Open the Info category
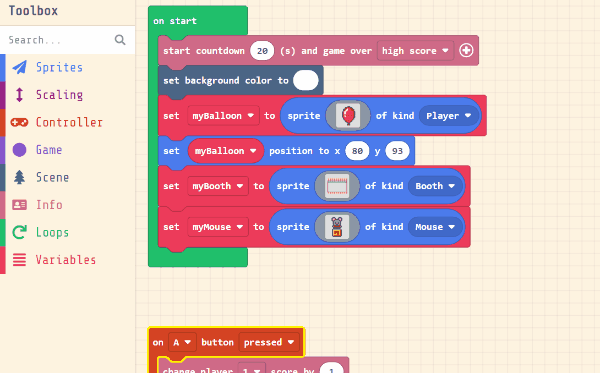The height and width of the screenshot is (373, 600). coord(67,205)
